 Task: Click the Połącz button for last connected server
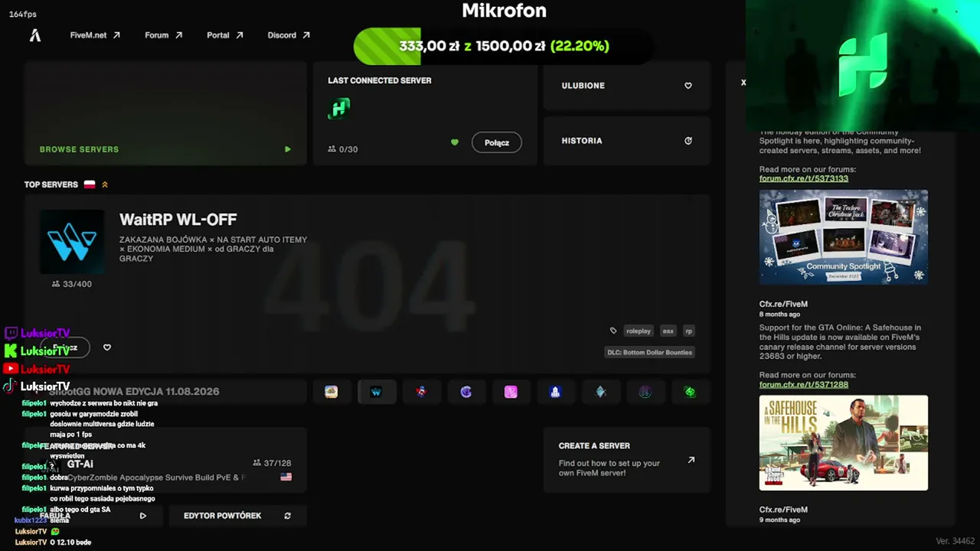(x=497, y=142)
